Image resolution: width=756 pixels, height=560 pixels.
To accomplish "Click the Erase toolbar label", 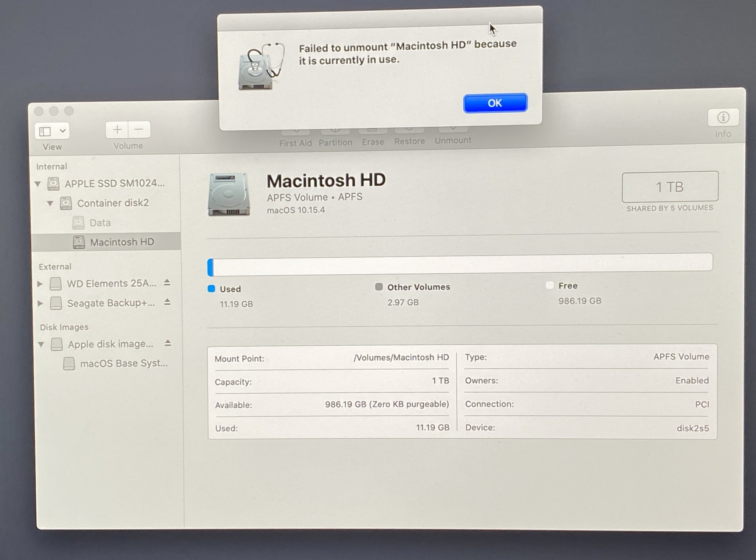I will pyautogui.click(x=373, y=142).
